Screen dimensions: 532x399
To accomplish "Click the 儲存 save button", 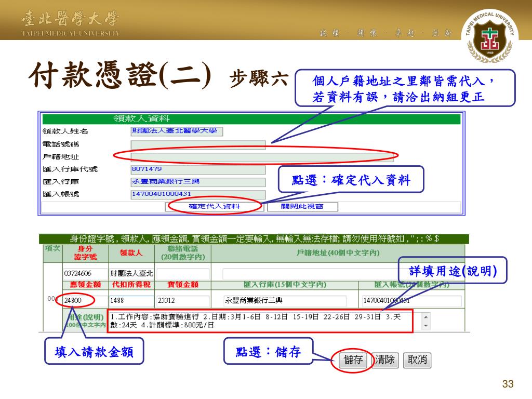I will (353, 360).
